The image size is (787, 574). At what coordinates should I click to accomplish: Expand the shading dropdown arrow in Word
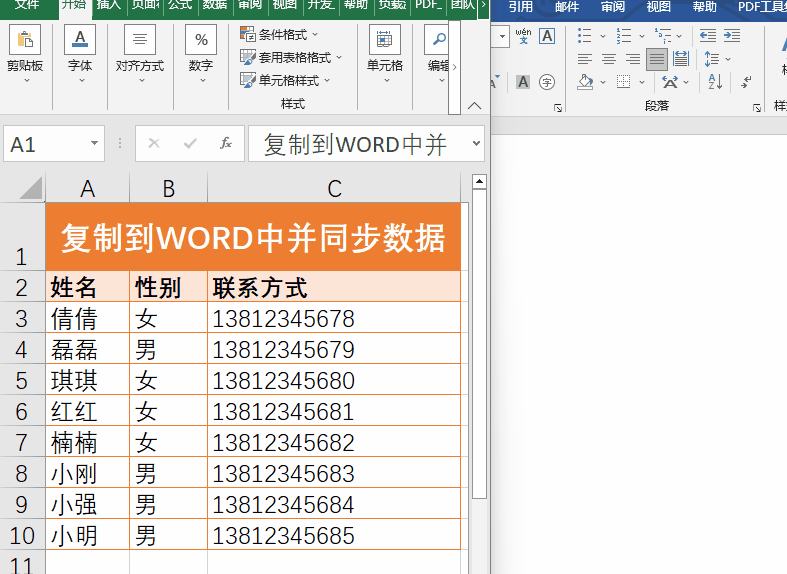(603, 82)
